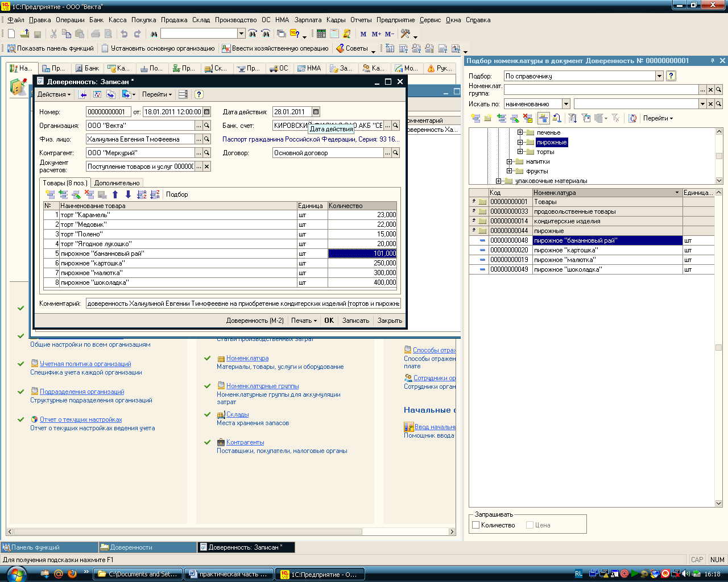728x582 pixels.
Task: Click the Закрыть button
Action: 390,321
